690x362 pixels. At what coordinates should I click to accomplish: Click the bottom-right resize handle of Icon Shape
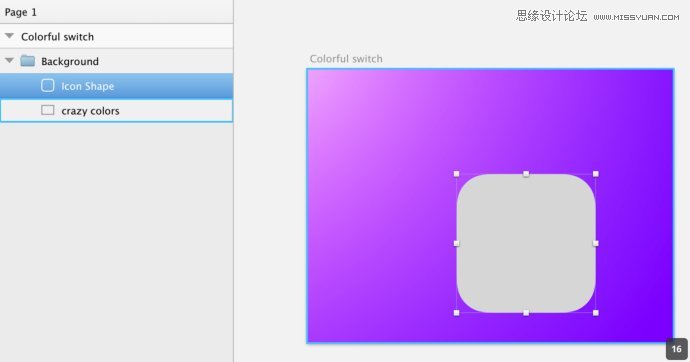[x=595, y=313]
